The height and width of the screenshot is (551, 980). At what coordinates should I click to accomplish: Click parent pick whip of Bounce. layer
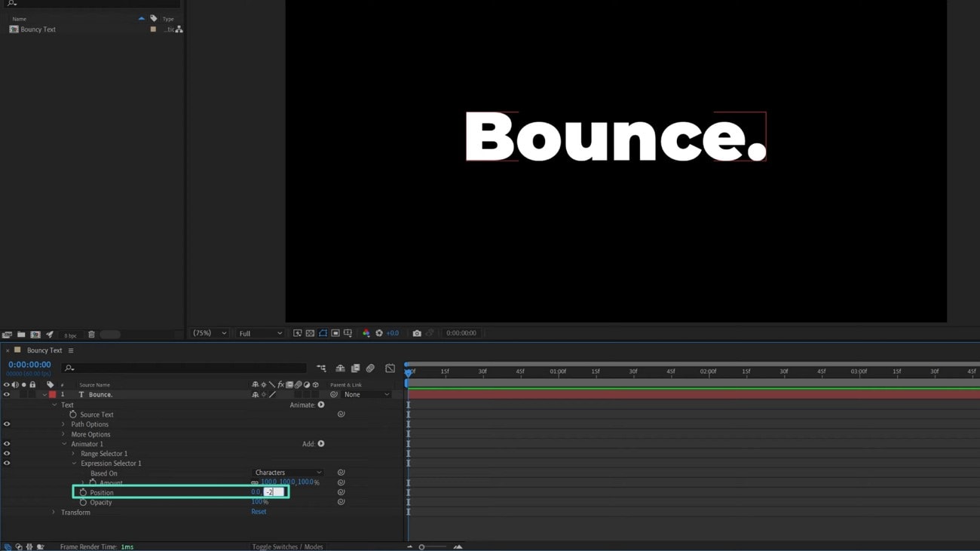pyautogui.click(x=334, y=395)
